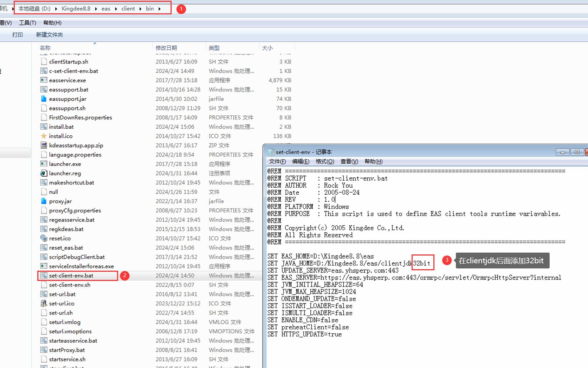Click the scriptDebugClient.bat file icon
This screenshot has width=588, height=368.
click(x=44, y=257)
